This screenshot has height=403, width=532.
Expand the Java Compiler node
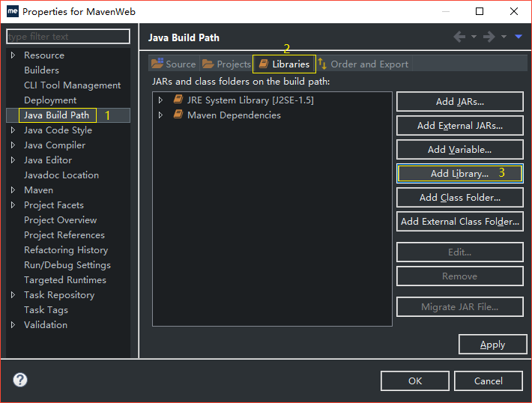point(13,145)
